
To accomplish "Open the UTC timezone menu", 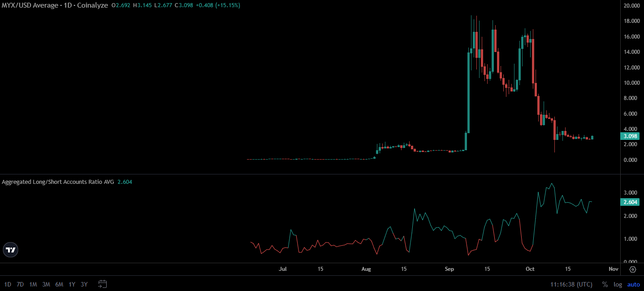I will point(571,284).
